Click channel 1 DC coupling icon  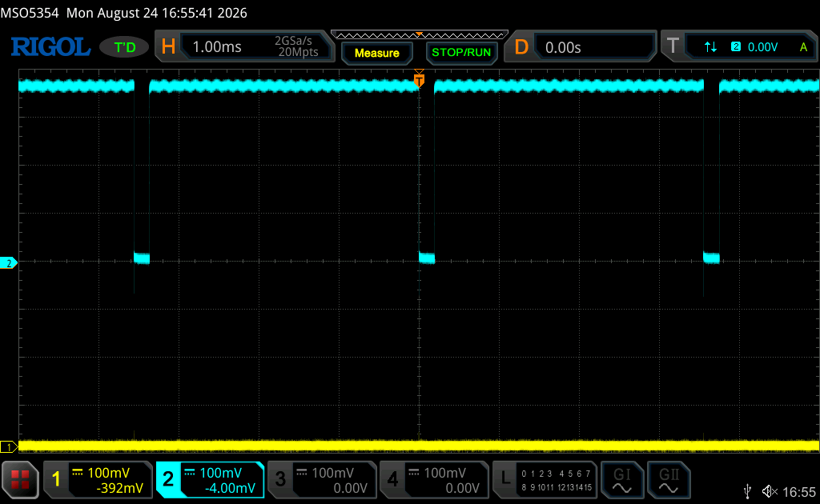(x=78, y=472)
